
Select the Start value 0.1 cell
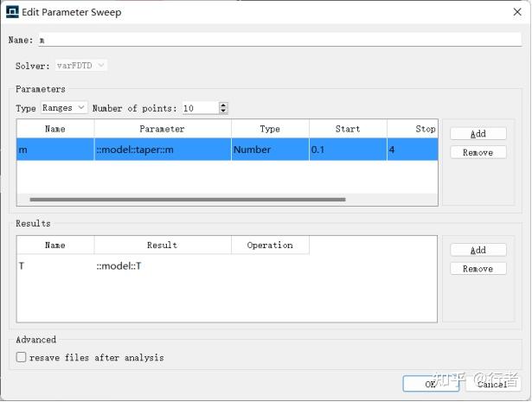[x=347, y=150]
